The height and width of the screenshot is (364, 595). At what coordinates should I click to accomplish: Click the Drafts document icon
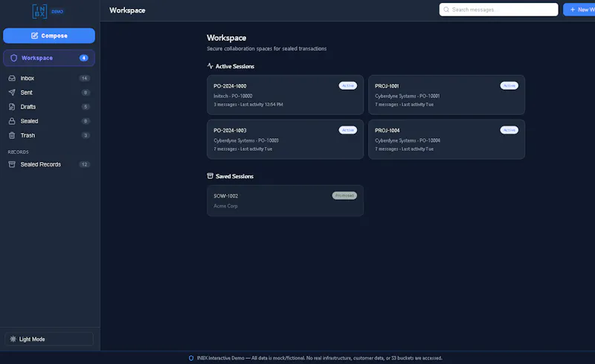pyautogui.click(x=12, y=107)
